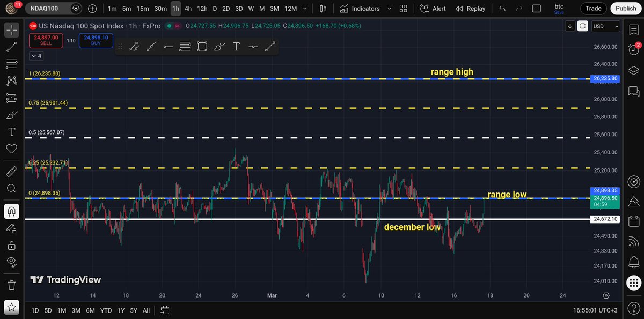Viewport: 644px width, 319px height.
Task: Open the user profile avatar menu
Action: click(12, 9)
